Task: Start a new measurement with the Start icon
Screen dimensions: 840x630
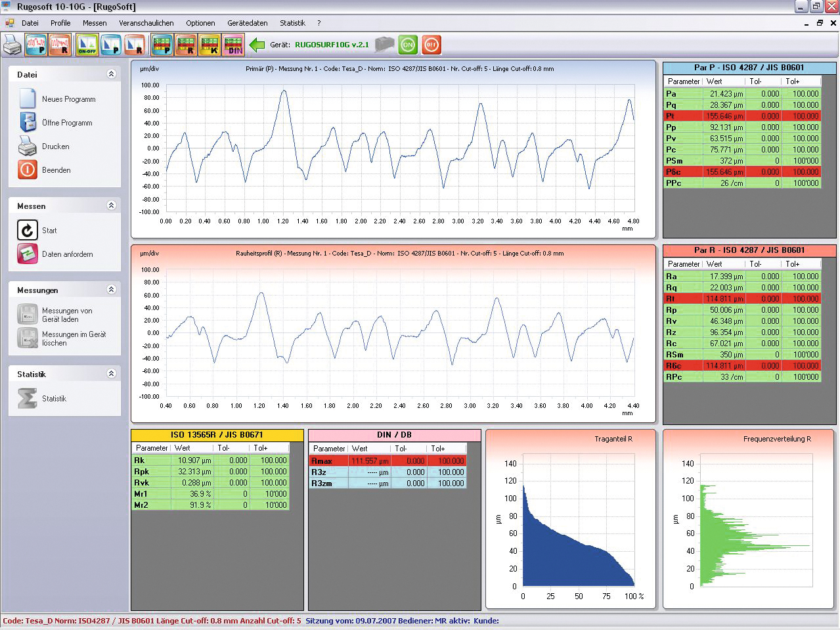Action: (28, 231)
